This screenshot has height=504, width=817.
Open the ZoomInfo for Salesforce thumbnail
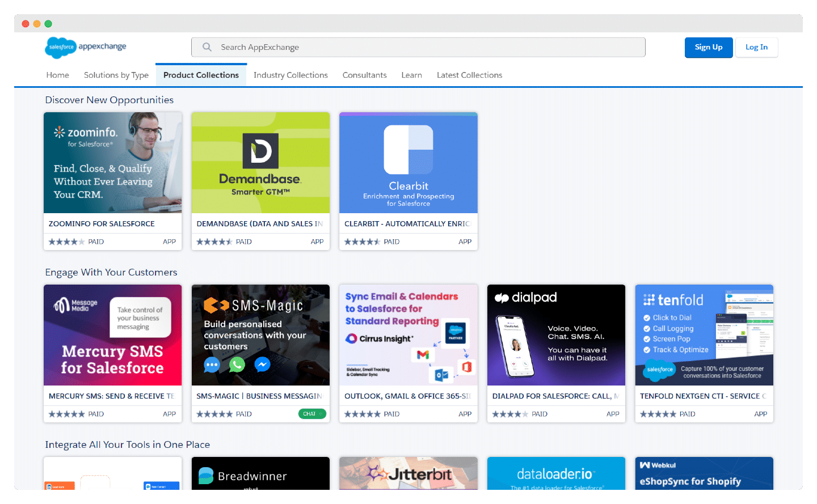113,163
